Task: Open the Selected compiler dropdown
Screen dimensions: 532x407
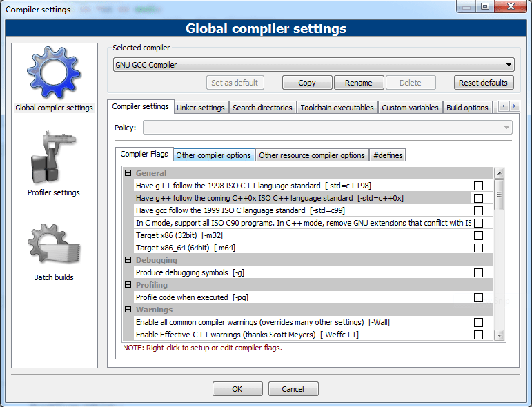Action: pos(313,65)
